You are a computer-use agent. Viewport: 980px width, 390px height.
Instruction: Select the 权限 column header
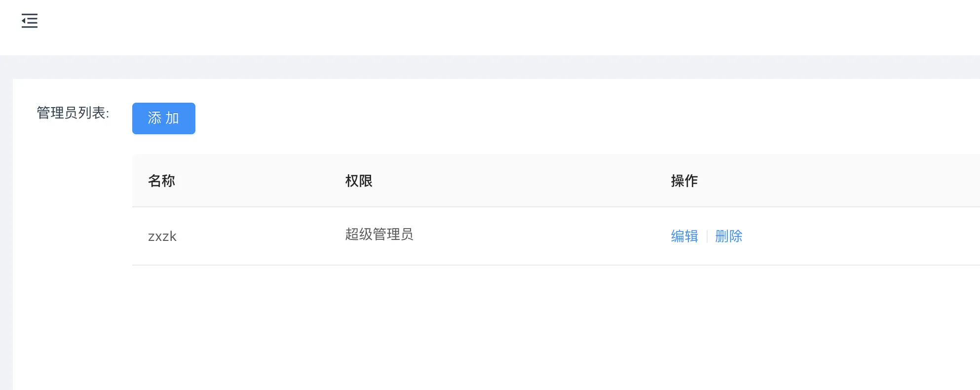coord(359,181)
